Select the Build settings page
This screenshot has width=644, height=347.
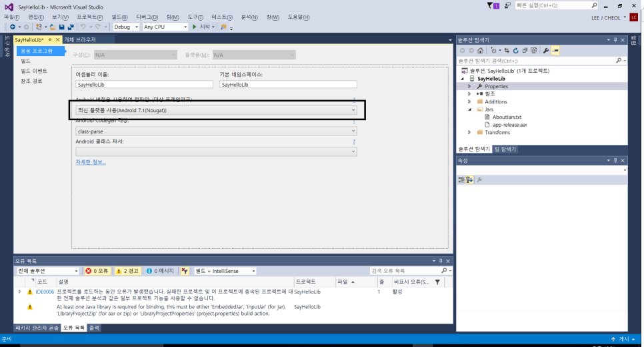pyautogui.click(x=26, y=61)
